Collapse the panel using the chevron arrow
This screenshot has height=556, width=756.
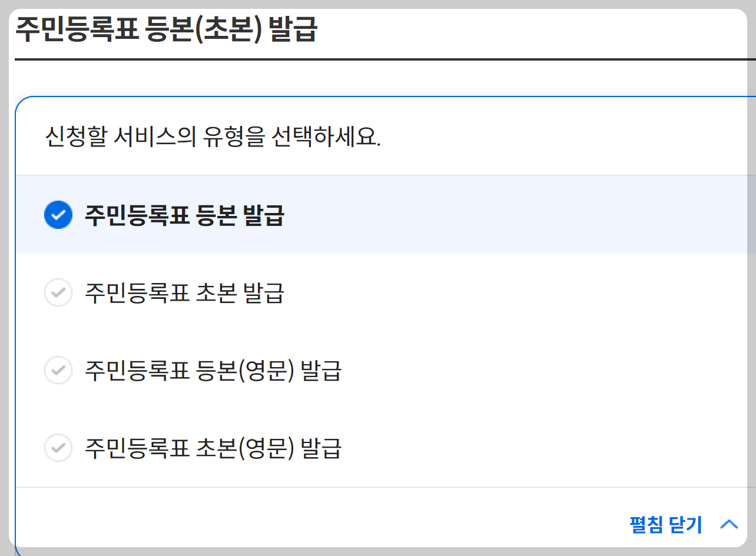(x=730, y=524)
